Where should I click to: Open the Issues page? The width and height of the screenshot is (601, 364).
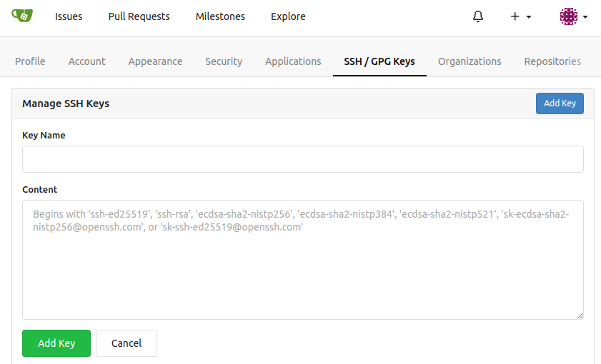(69, 16)
